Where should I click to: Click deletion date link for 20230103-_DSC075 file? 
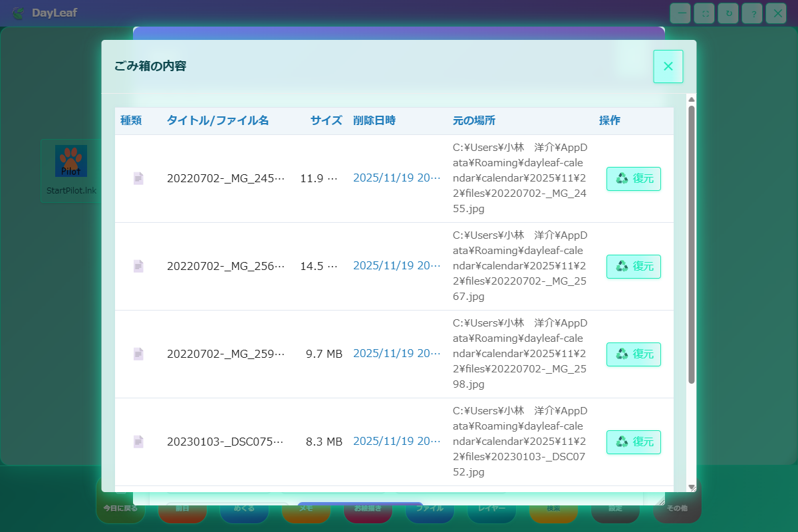[396, 442]
